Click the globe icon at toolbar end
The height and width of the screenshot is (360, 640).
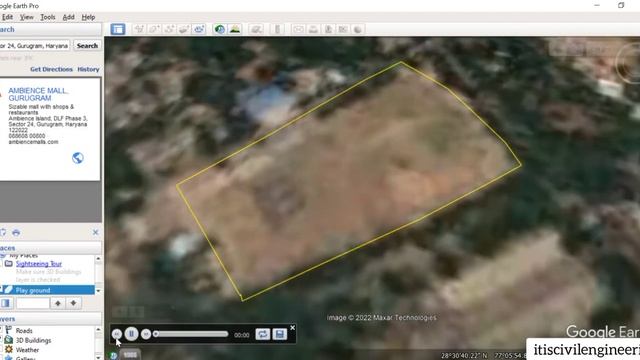tap(358, 29)
